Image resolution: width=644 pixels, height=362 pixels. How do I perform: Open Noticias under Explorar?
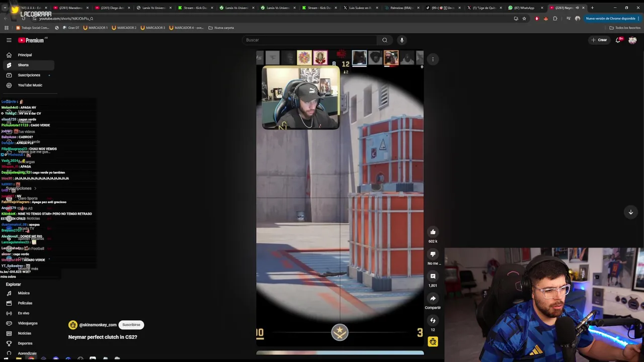[x=28, y=333]
